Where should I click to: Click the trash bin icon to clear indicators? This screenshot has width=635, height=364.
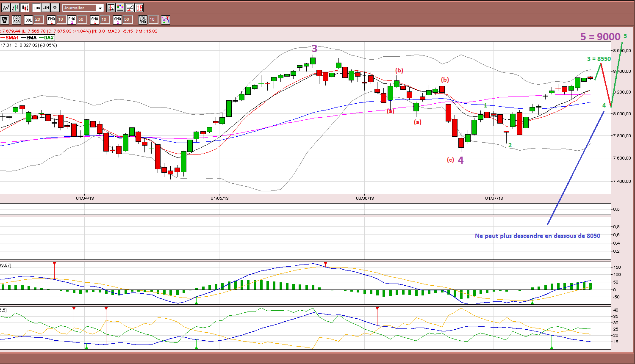(x=5, y=19)
